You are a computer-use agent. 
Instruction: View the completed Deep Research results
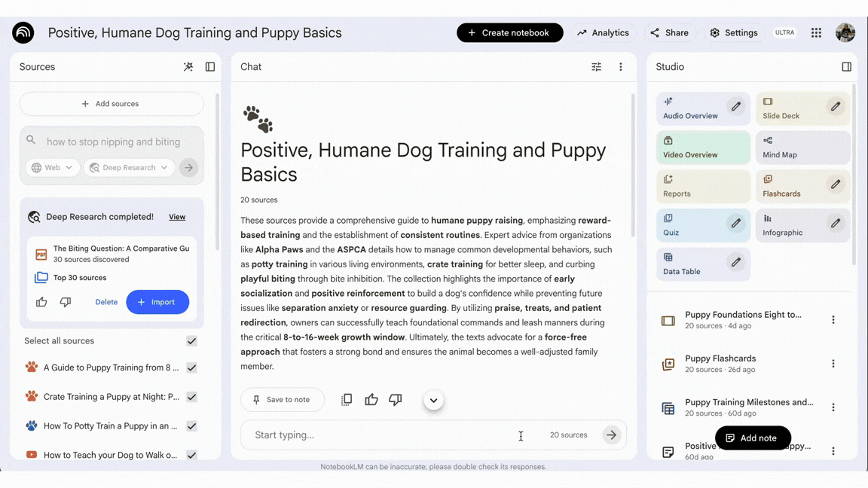177,217
